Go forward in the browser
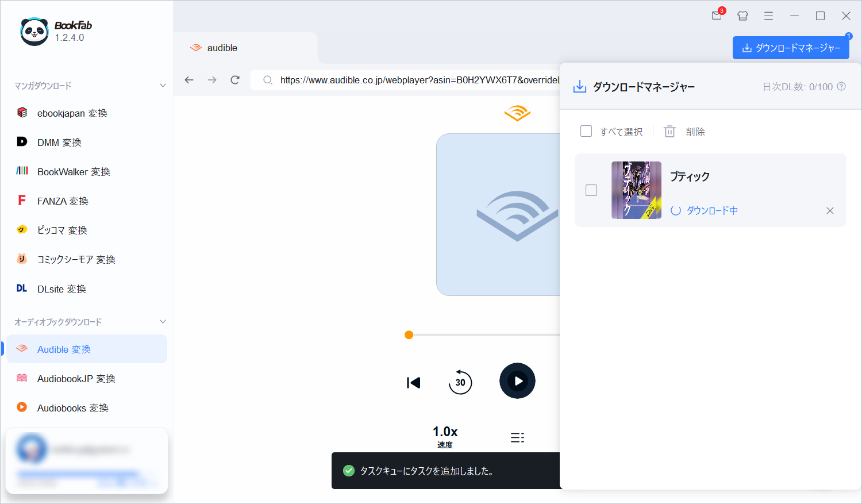 tap(212, 80)
